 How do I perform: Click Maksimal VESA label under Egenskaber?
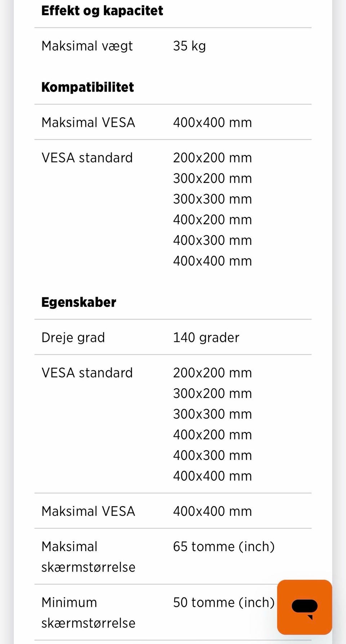[x=88, y=511]
